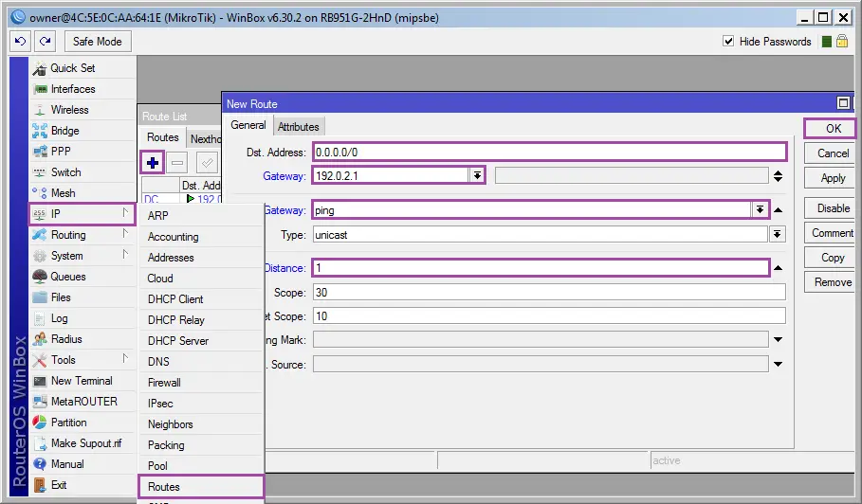Open the Manual
The width and height of the screenshot is (862, 504).
pyautogui.click(x=83, y=464)
